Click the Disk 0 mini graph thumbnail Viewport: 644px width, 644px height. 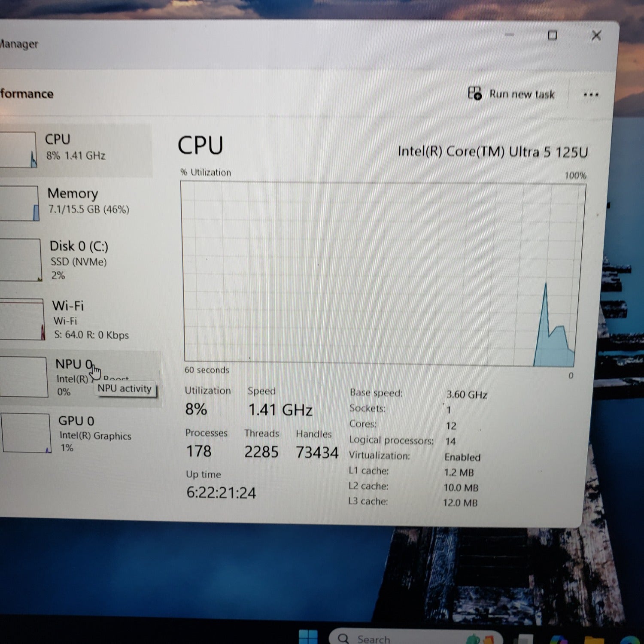pos(20,260)
